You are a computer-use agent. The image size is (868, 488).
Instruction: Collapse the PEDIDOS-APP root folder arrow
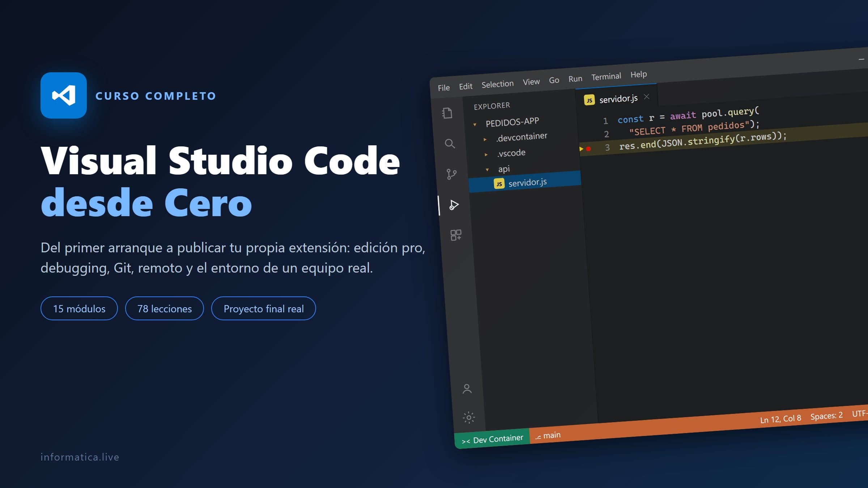475,125
